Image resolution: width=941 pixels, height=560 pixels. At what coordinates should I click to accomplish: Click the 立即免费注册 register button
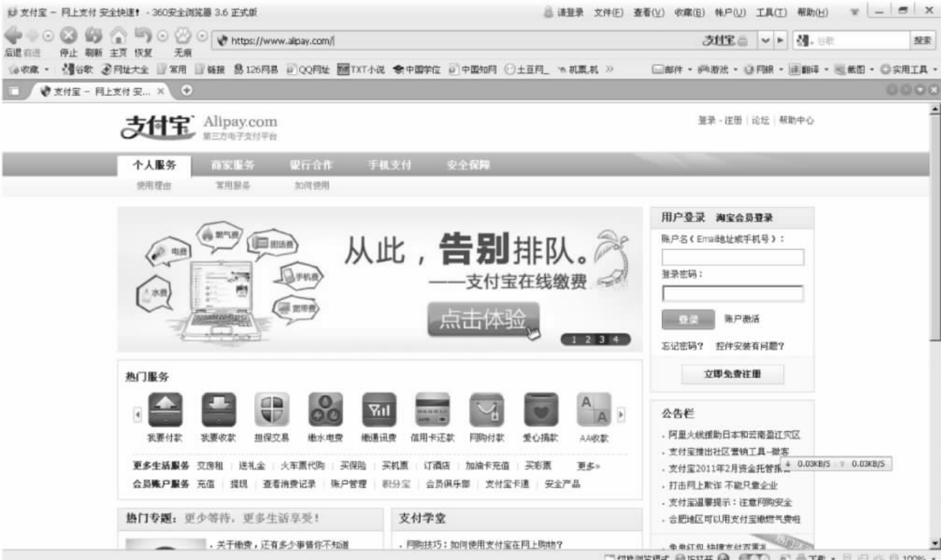pyautogui.click(x=732, y=374)
